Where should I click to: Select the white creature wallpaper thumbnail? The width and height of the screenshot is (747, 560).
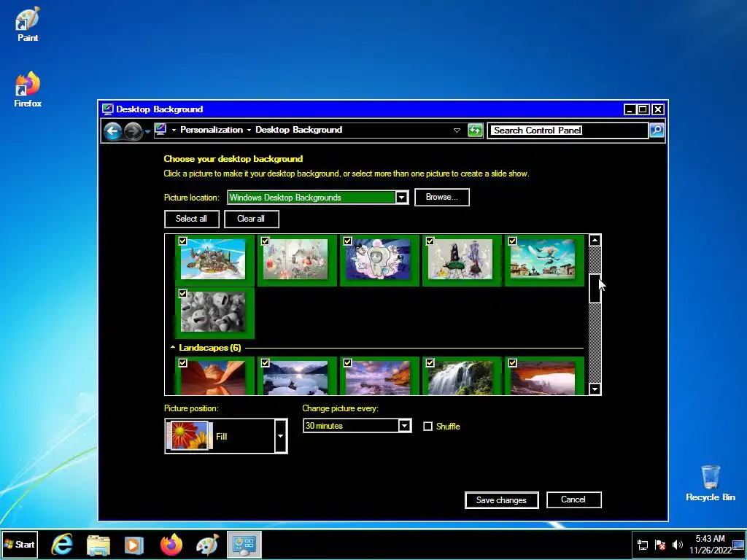379,260
